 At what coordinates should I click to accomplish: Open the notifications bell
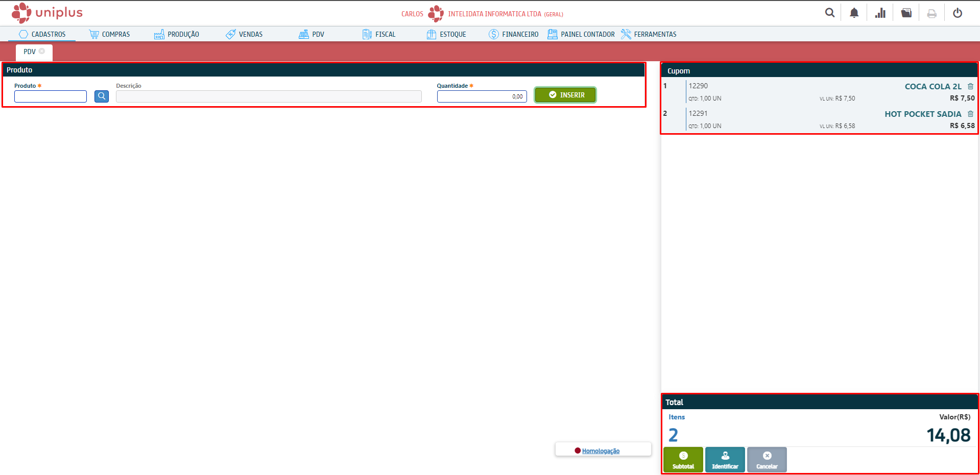854,13
